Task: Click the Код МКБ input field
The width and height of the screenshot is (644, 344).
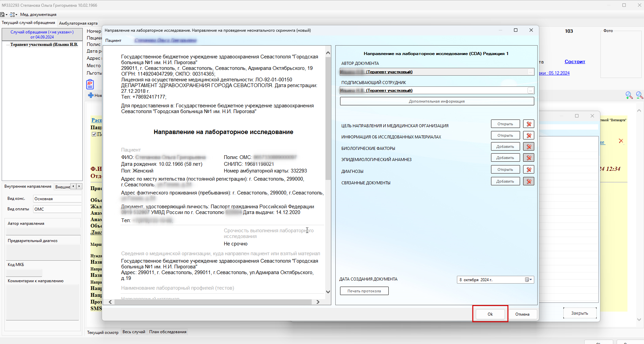Action: (x=24, y=273)
